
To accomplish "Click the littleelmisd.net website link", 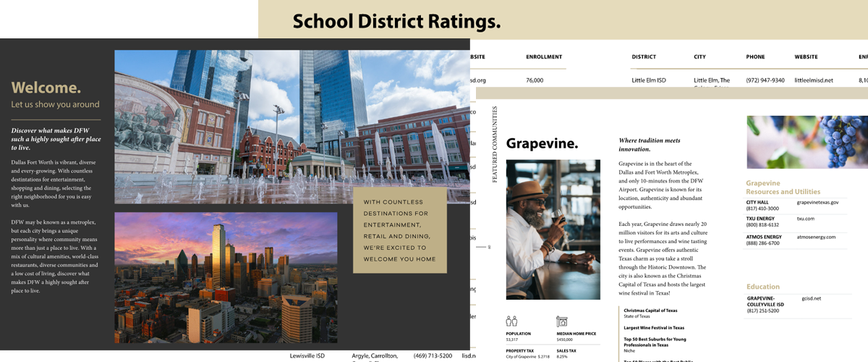I will coord(814,80).
